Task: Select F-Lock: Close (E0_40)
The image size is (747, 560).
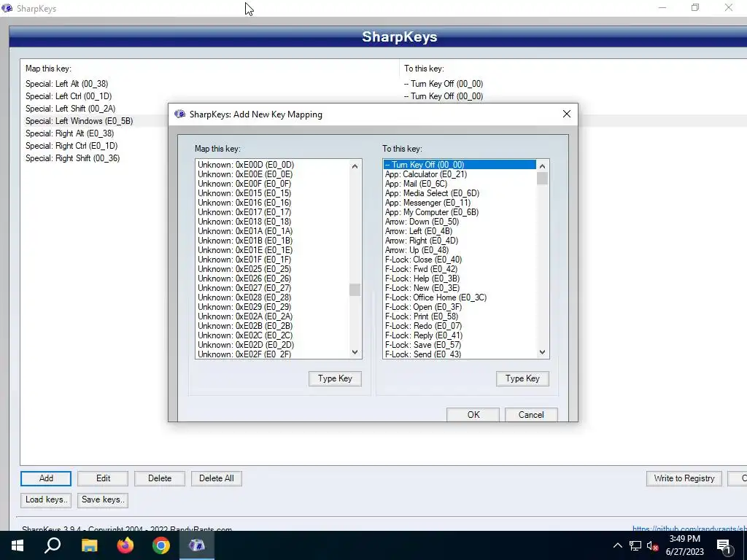Action: pyautogui.click(x=460, y=260)
